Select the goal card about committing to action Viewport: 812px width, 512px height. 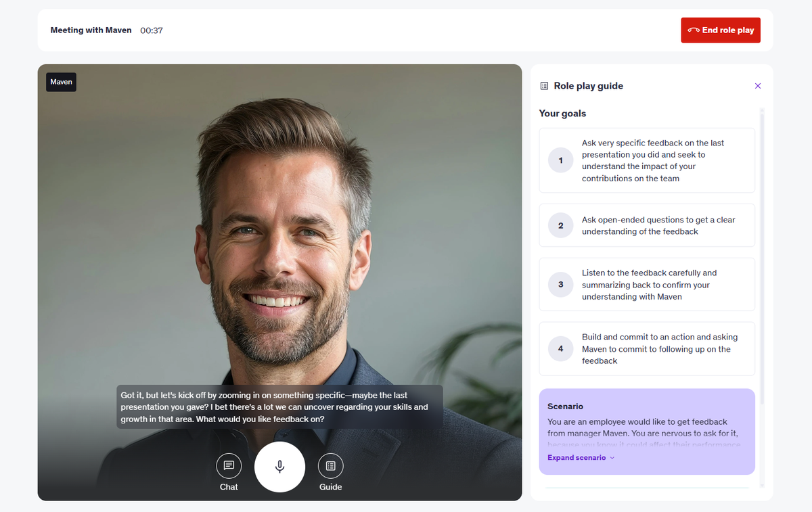point(646,348)
